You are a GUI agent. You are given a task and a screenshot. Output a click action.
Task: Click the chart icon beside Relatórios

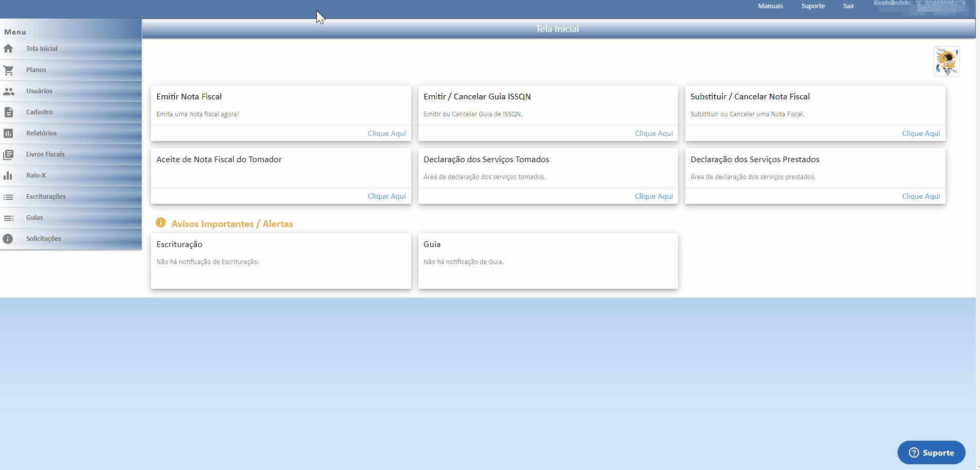(8, 133)
